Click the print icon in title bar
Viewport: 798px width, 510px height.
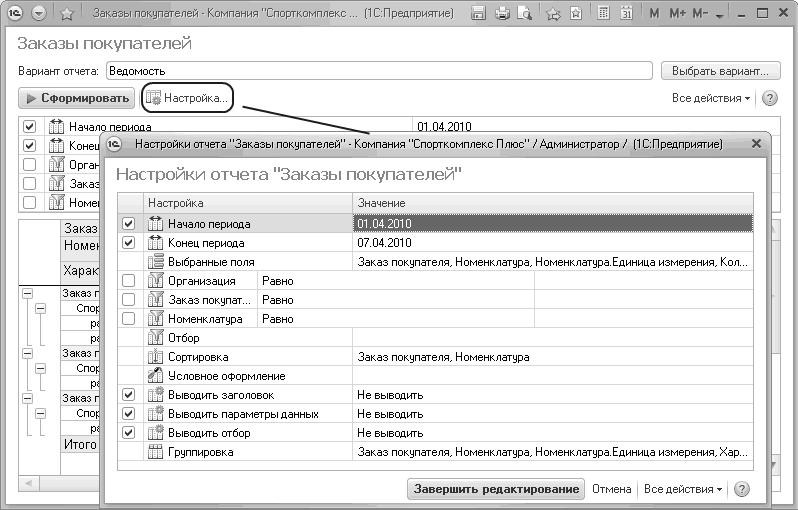pos(502,13)
